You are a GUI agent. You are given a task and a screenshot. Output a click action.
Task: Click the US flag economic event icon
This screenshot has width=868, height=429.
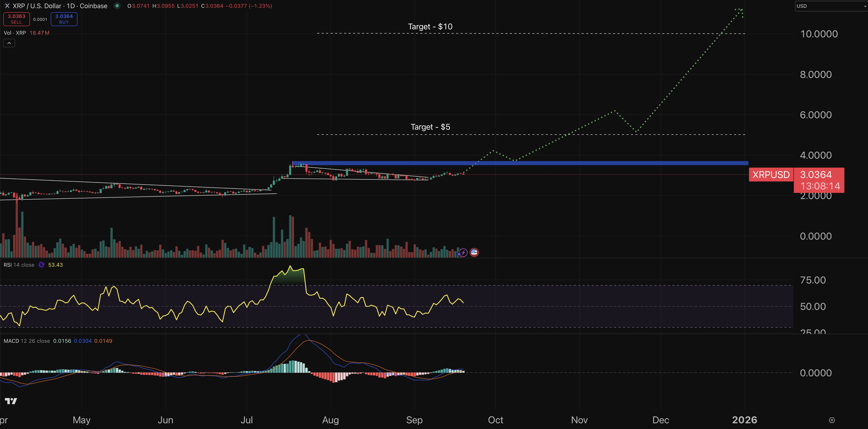pyautogui.click(x=474, y=252)
